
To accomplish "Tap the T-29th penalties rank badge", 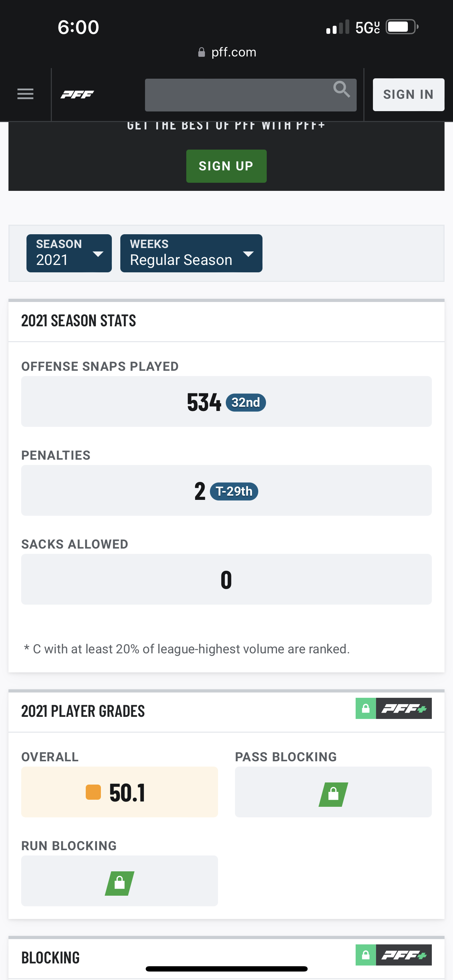I will click(234, 491).
